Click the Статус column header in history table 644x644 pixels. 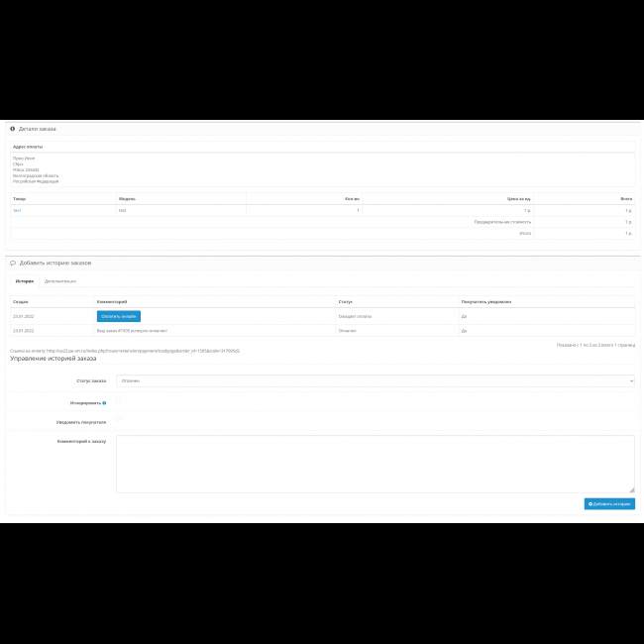346,300
